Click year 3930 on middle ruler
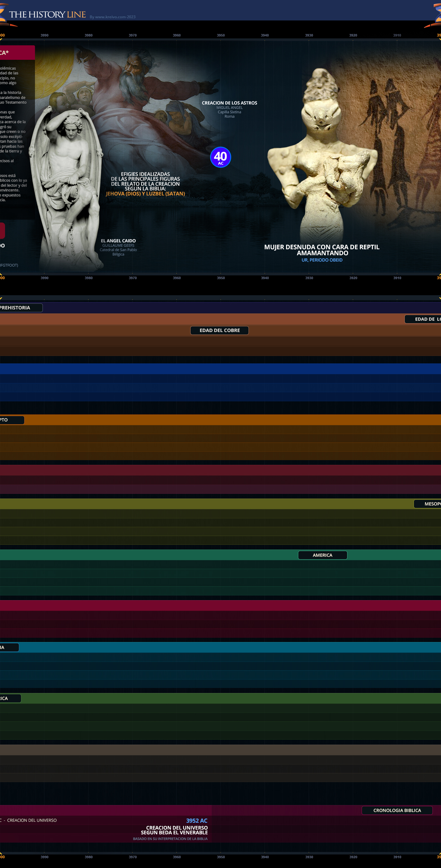The height and width of the screenshot is (868, 441). click(309, 278)
